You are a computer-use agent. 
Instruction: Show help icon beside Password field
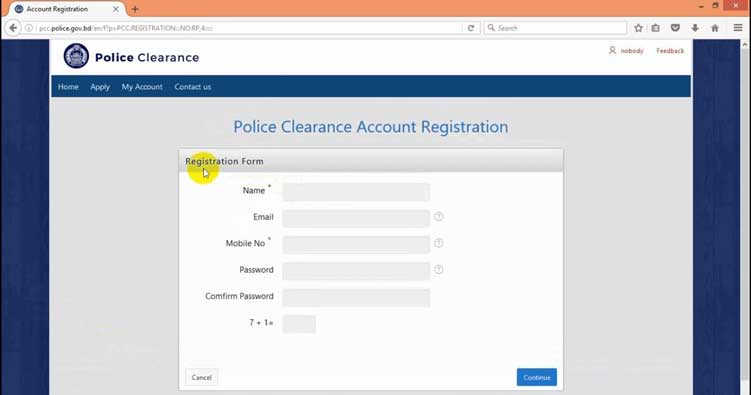click(438, 270)
